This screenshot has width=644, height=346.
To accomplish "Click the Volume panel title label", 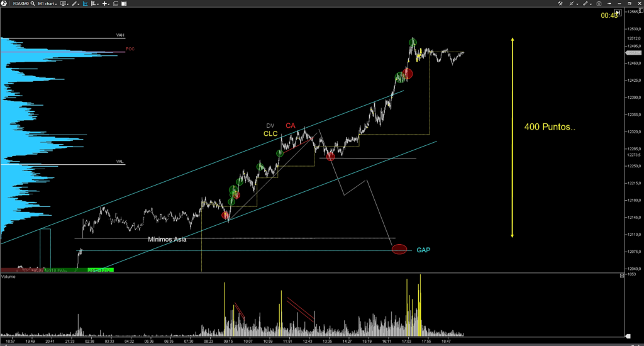I will (x=9, y=277).
